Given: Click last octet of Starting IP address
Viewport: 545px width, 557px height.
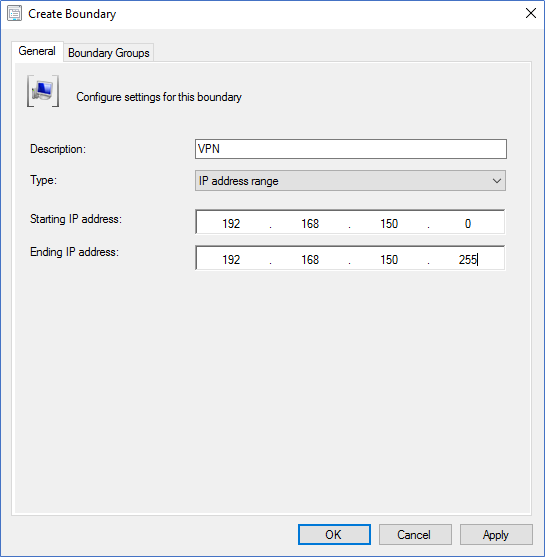Looking at the screenshot, I should 468,223.
